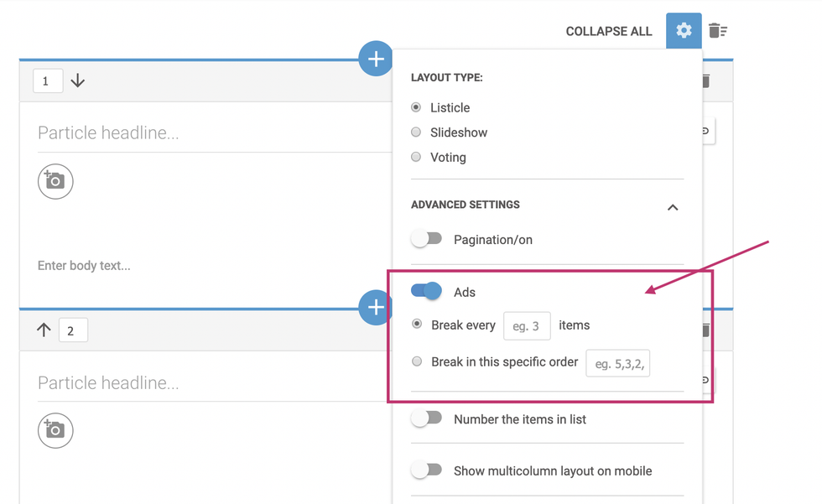This screenshot has width=822, height=504.
Task: Select the Slideshow layout type
Action: point(416,132)
